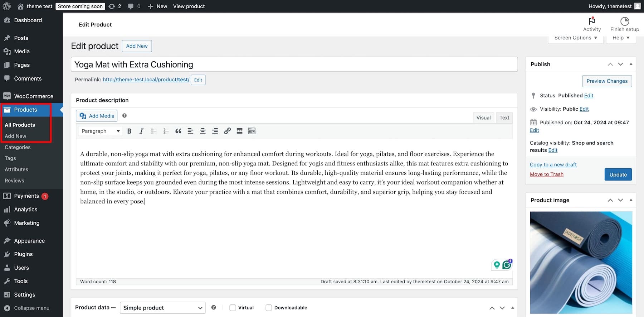Switch to the Text editor tab
The image size is (644, 317).
tap(504, 117)
